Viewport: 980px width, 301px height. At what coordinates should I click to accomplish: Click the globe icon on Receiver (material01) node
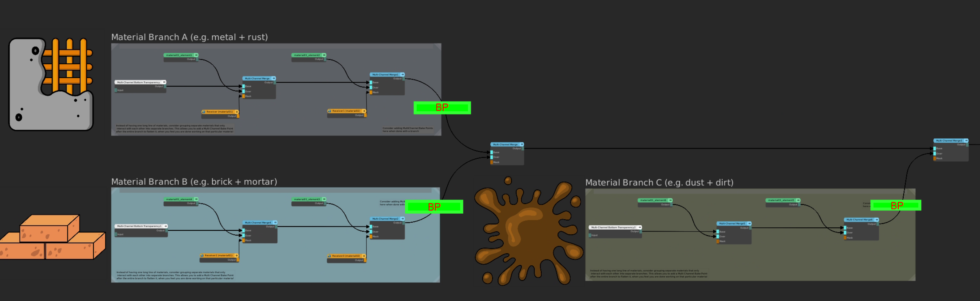(x=204, y=112)
